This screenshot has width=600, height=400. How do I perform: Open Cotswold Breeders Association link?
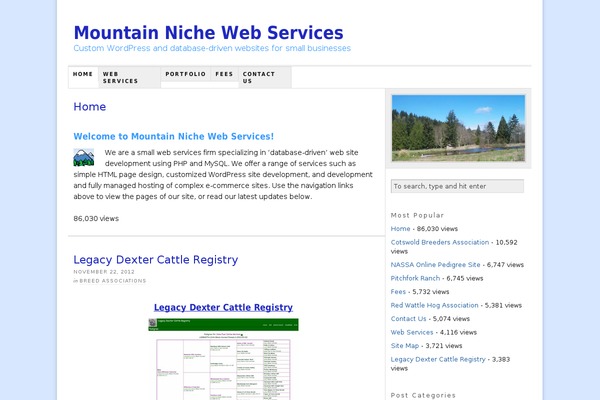click(x=440, y=242)
